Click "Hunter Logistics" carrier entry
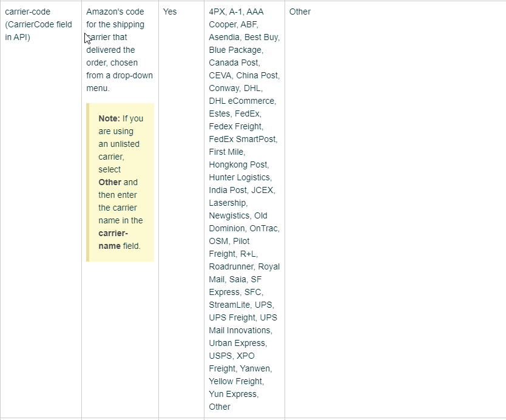 (x=240, y=177)
